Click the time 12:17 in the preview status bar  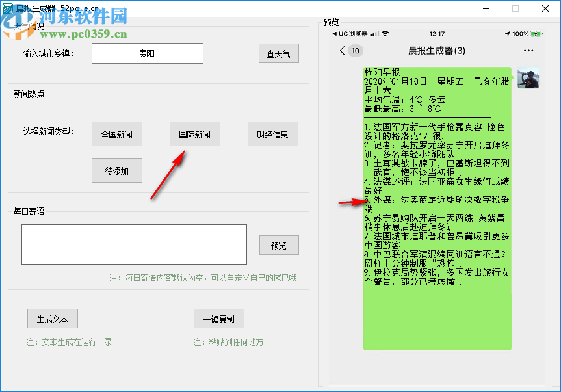point(437,34)
